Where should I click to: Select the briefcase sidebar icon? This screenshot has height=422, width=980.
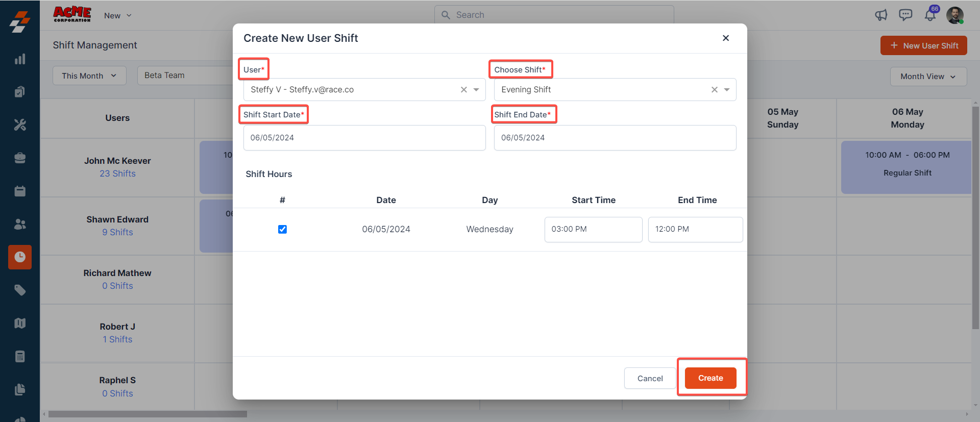pos(20,158)
